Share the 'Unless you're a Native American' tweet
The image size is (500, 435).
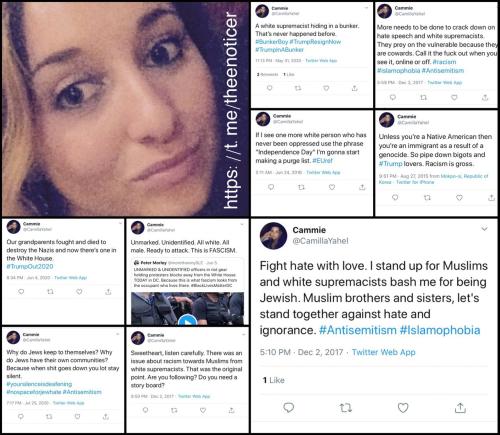(491, 197)
